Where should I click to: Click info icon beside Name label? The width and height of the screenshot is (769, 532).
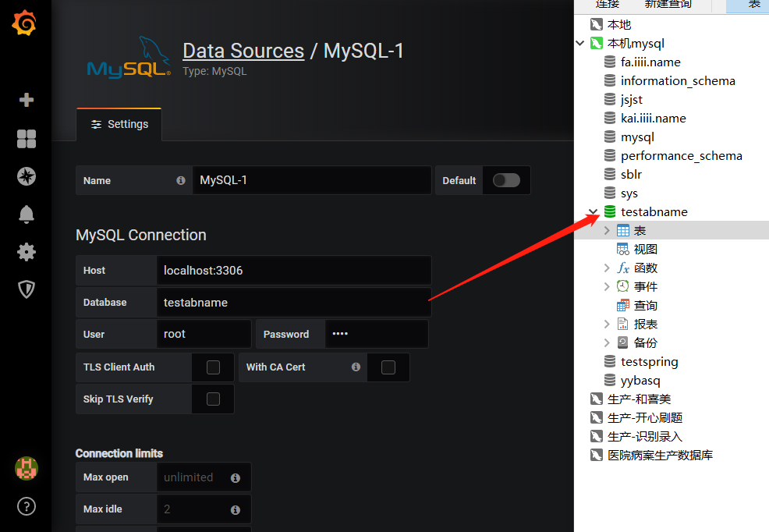click(x=181, y=180)
